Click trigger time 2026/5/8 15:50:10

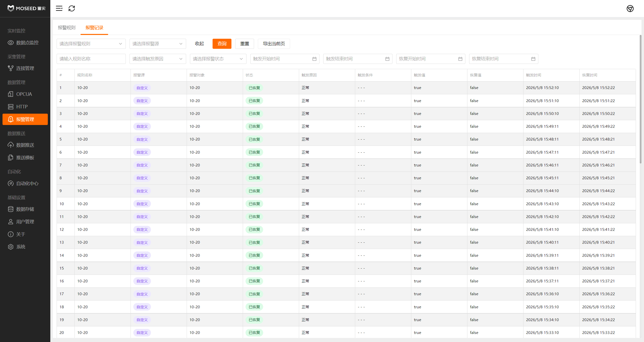coord(542,114)
